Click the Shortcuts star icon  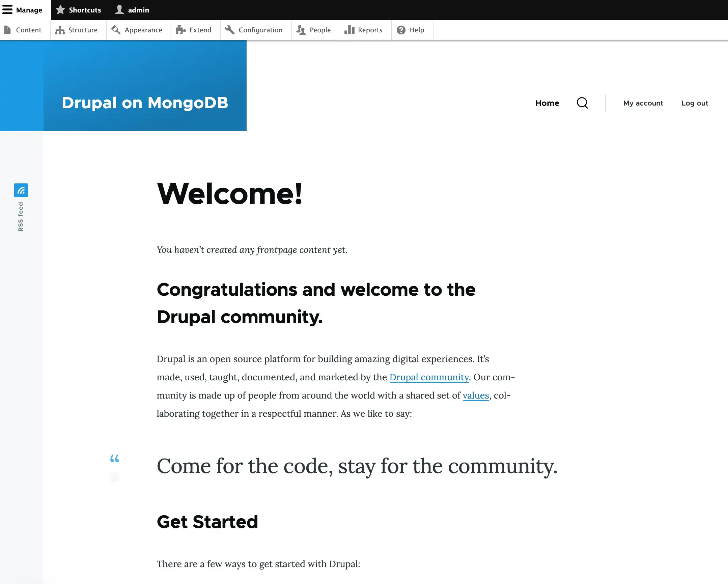pos(60,10)
